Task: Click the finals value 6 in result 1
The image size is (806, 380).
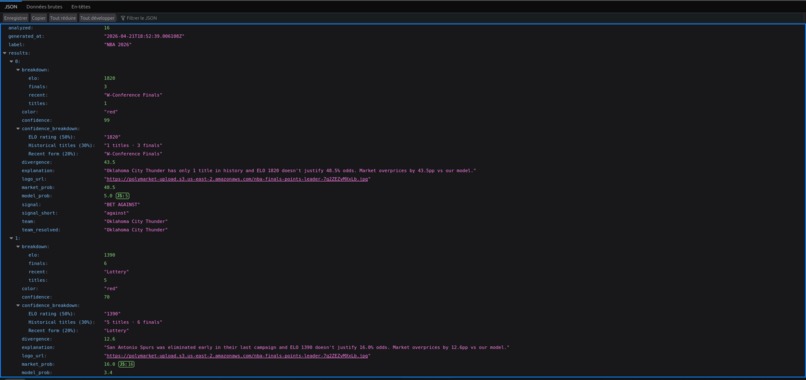Action: [105, 263]
